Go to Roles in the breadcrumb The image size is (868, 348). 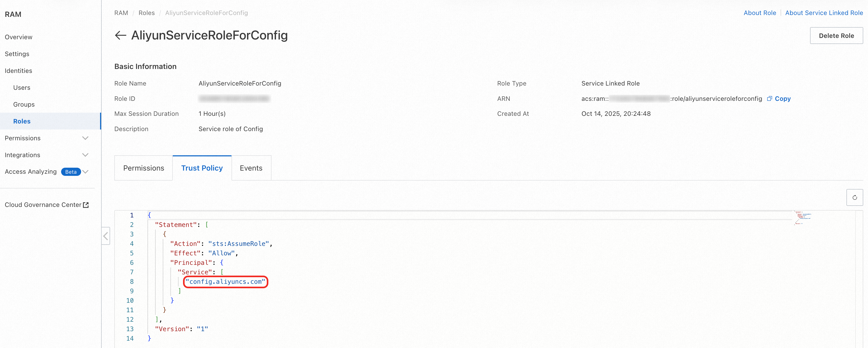pyautogui.click(x=146, y=13)
